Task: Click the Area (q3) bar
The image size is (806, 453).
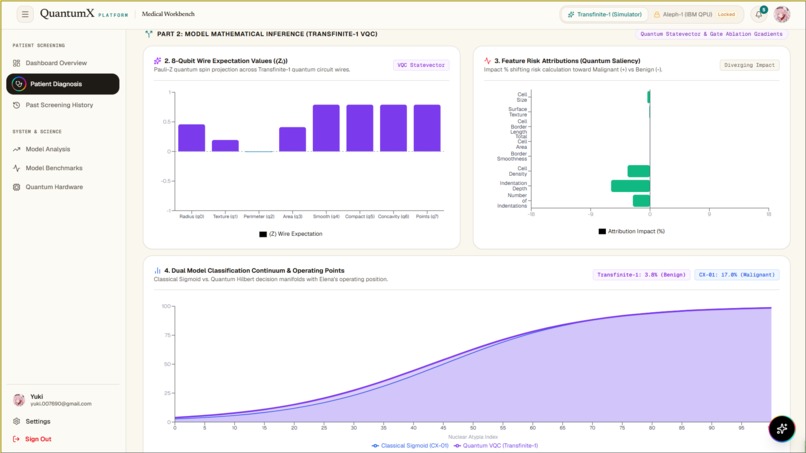Action: pos(292,139)
